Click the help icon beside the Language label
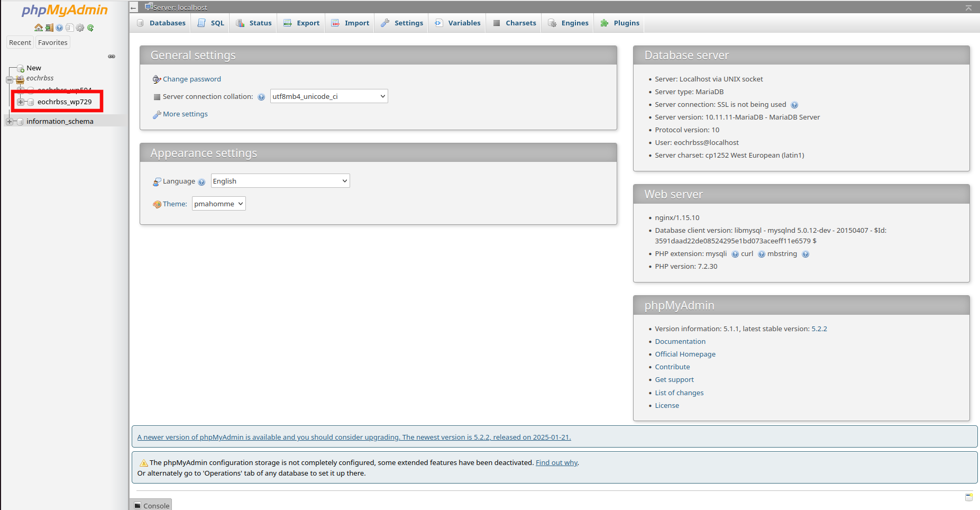The height and width of the screenshot is (510, 980). point(202,182)
